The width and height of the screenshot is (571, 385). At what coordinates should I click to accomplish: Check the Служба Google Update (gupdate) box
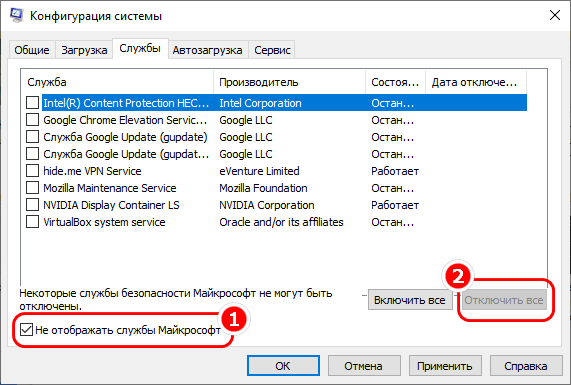click(32, 137)
